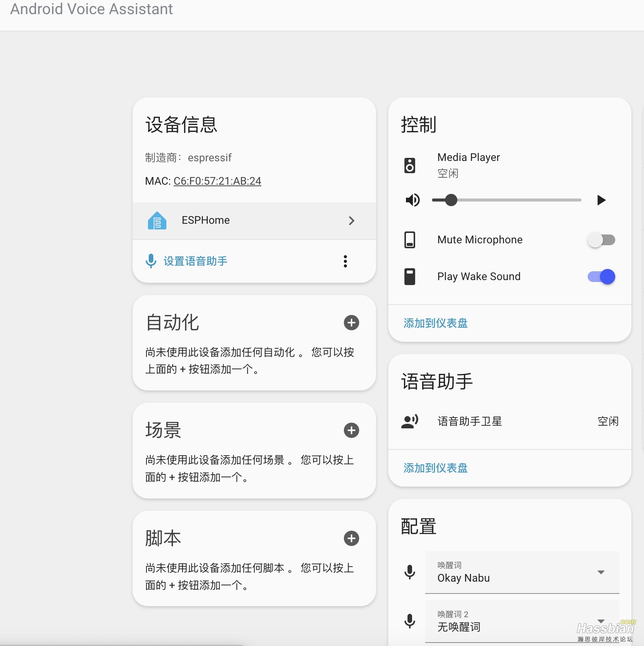
Task: Expand the second wake word dropdown
Action: [x=522, y=621]
